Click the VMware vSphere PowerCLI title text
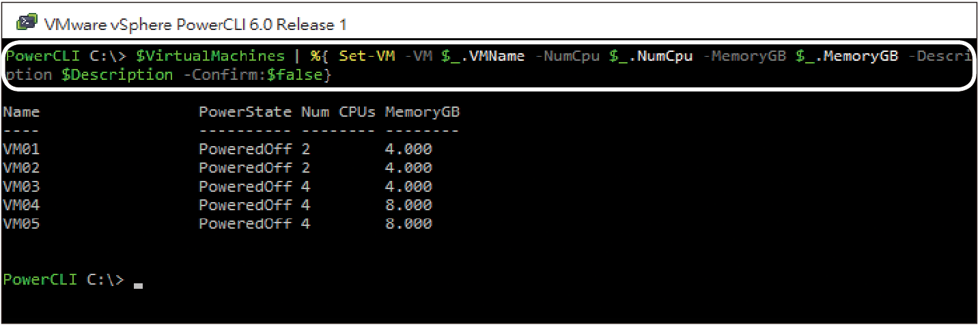Image resolution: width=980 pixels, height=327 pixels. pos(195,25)
